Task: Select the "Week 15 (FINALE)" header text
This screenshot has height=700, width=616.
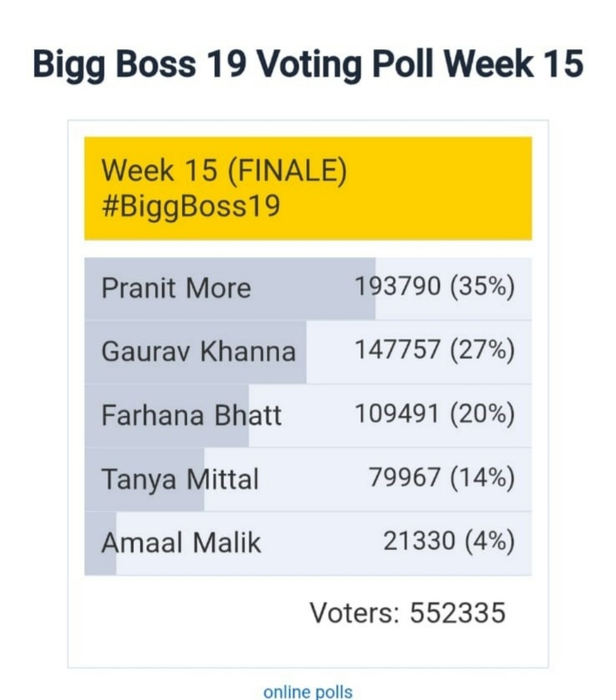Action: click(224, 171)
